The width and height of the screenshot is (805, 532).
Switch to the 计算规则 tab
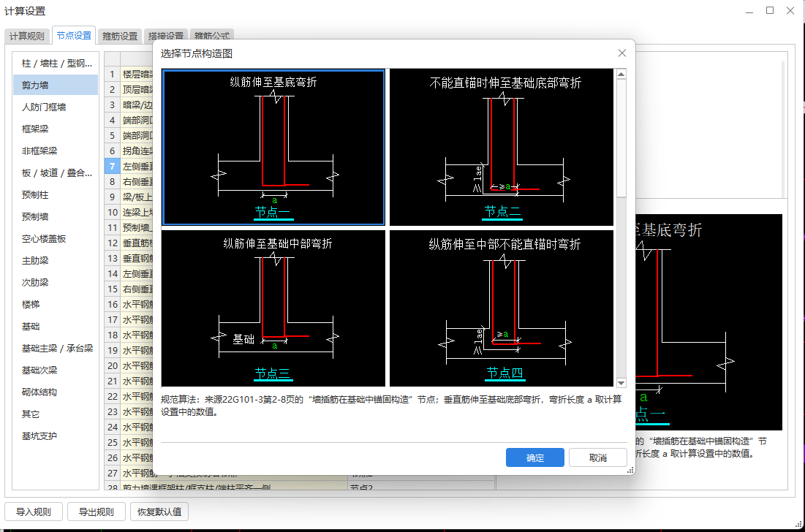27,36
